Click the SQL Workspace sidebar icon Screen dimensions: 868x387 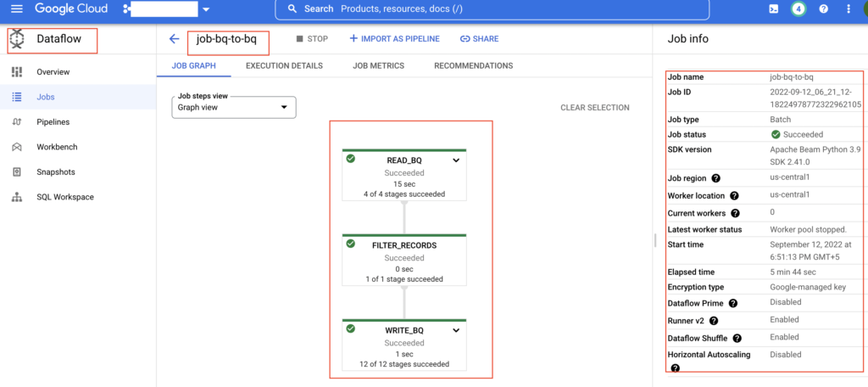17,197
